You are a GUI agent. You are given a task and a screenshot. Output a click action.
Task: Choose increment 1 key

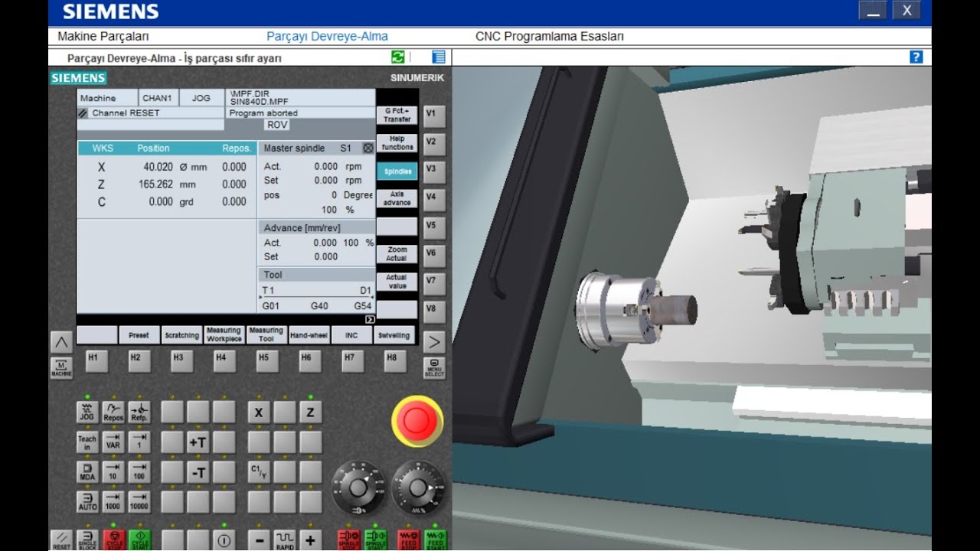[139, 442]
